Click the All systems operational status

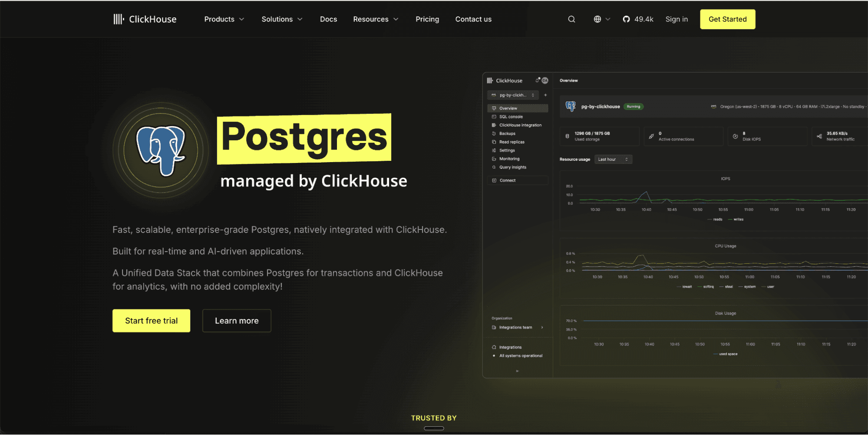click(x=517, y=356)
